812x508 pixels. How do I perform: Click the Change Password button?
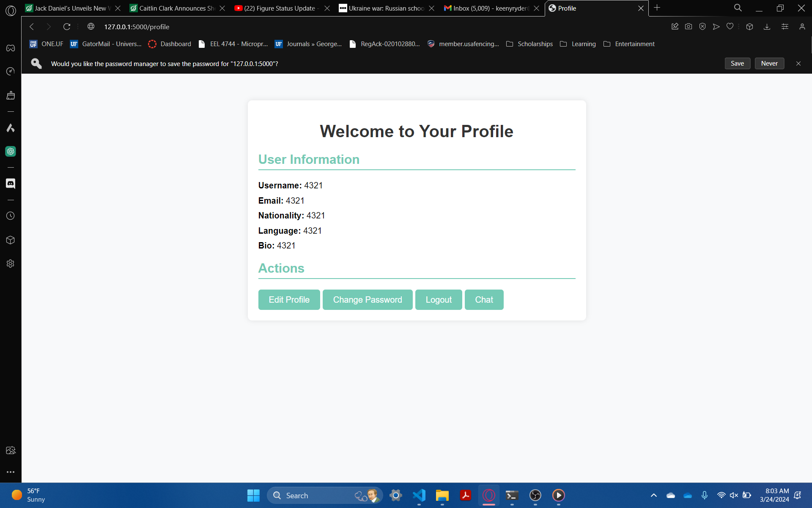click(367, 300)
